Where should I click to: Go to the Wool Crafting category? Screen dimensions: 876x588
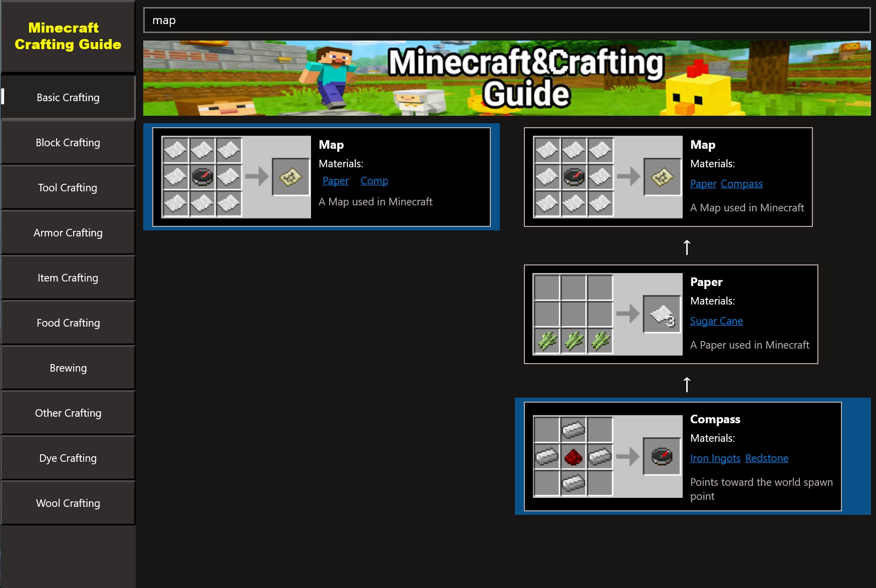pos(68,503)
